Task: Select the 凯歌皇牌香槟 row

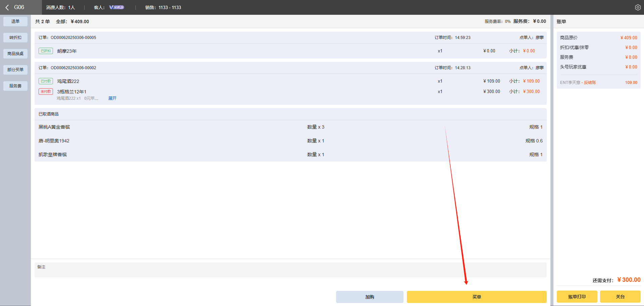Action: coord(290,155)
